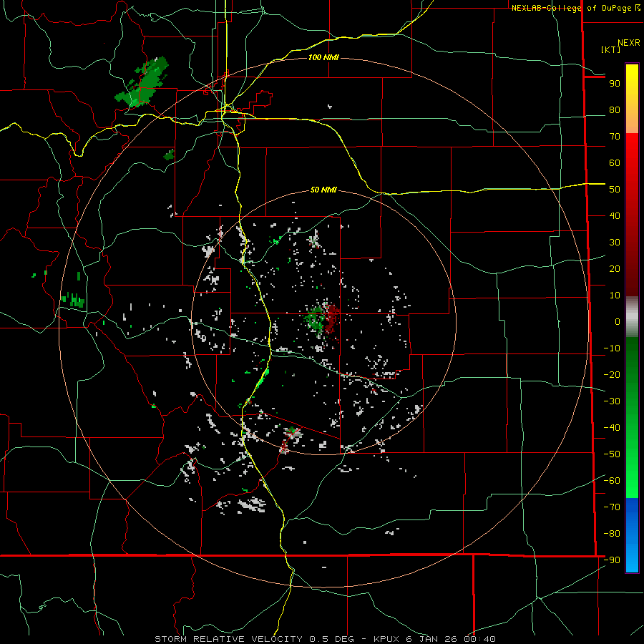Screen dimensions: 644x644
Task: Click the -90 scale label
Action: (612, 560)
